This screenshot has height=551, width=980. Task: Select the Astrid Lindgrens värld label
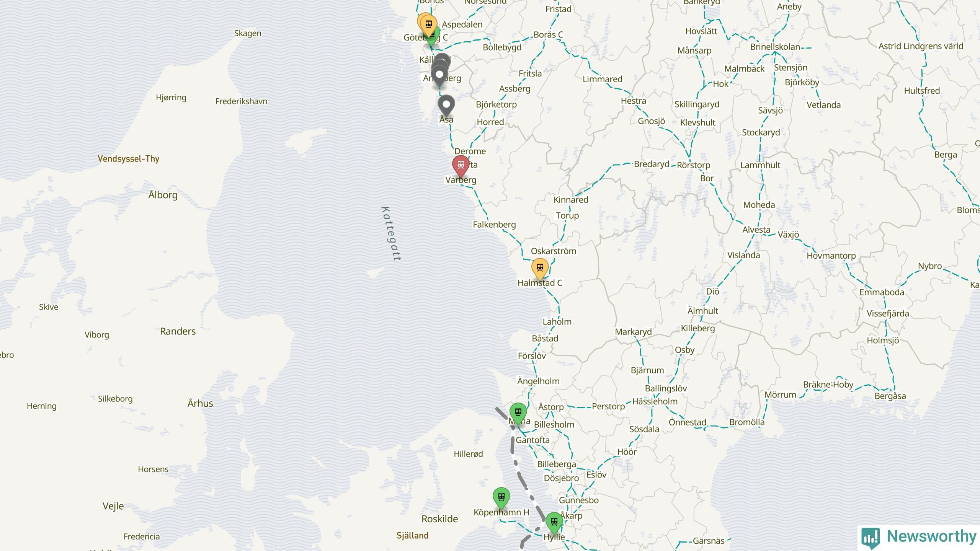pyautogui.click(x=921, y=46)
